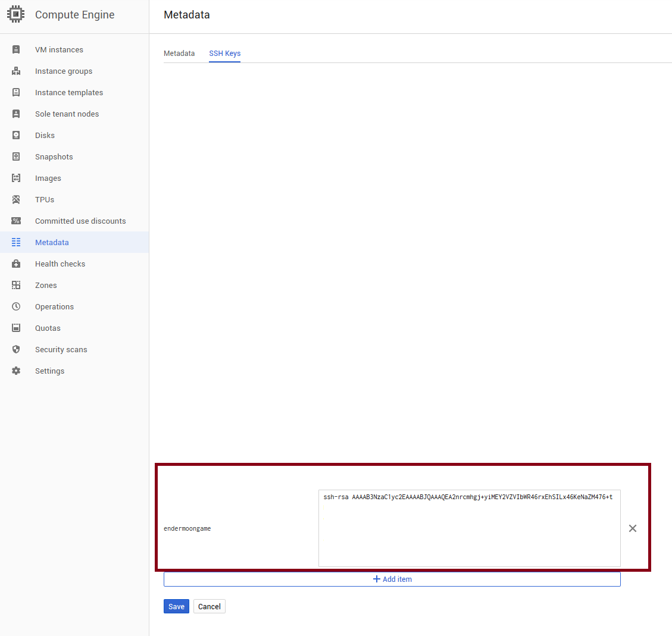This screenshot has height=636, width=672.
Task: Click the Committed use discounts percent icon
Action: 16,221
